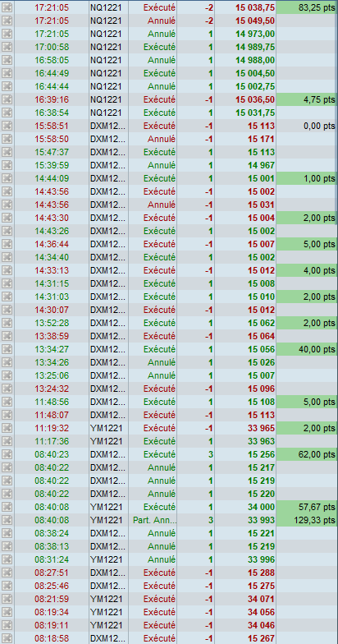The width and height of the screenshot is (338, 644).
Task: Click the X icon on the 13:34:27 row
Action: pyautogui.click(x=7, y=349)
